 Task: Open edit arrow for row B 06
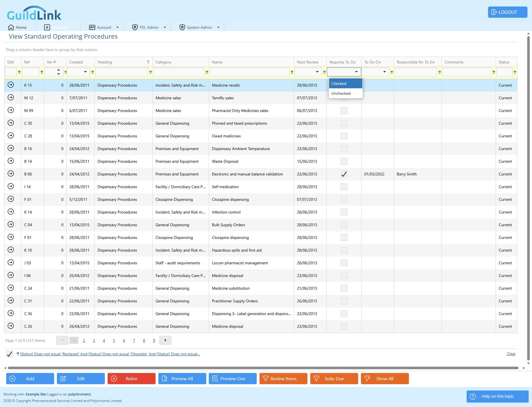point(11,173)
